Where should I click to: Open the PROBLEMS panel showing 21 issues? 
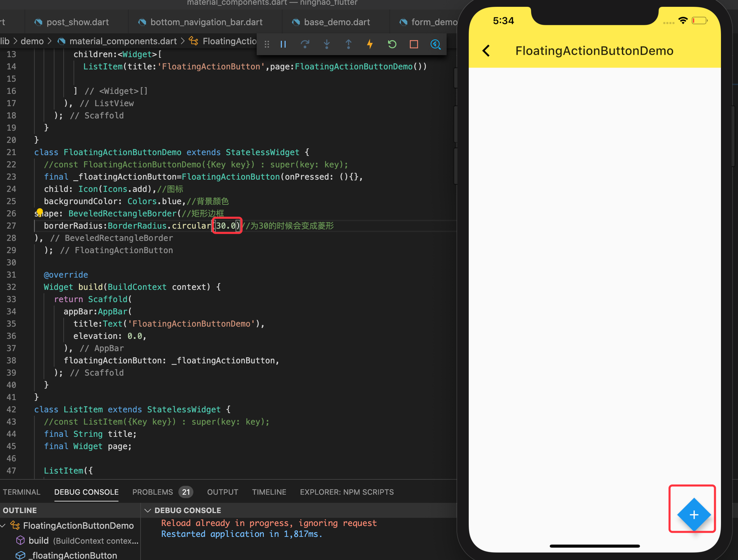pos(153,492)
